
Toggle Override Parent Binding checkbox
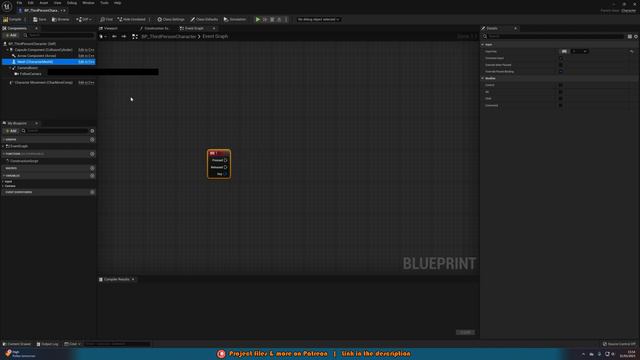click(560, 72)
